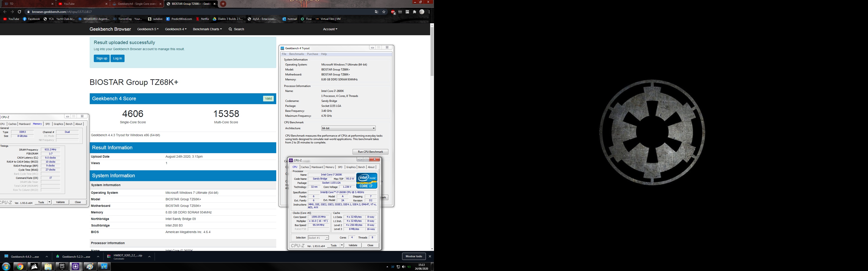The image size is (868, 271).
Task: Click Mostrar todo in downloads bar
Action: pyautogui.click(x=414, y=256)
